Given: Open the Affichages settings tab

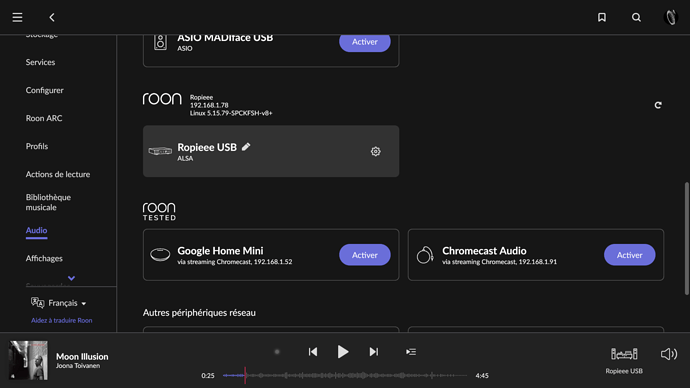Looking at the screenshot, I should click(x=44, y=258).
